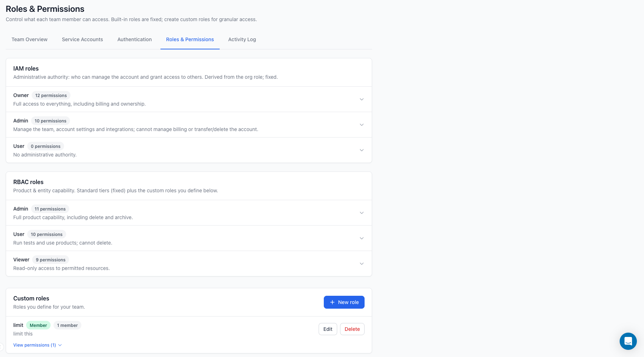This screenshot has width=644, height=357.
Task: Expand the IAM User 0 permissions row
Action: (x=189, y=150)
